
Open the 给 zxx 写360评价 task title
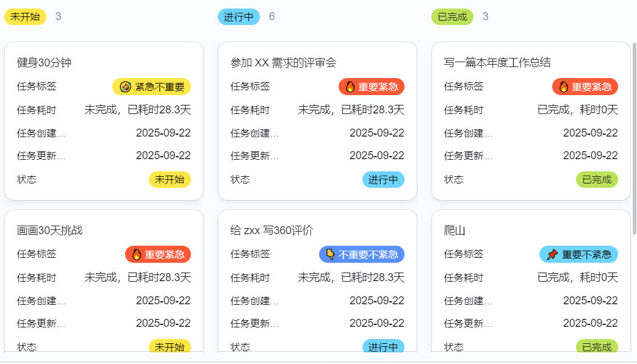[x=272, y=230]
